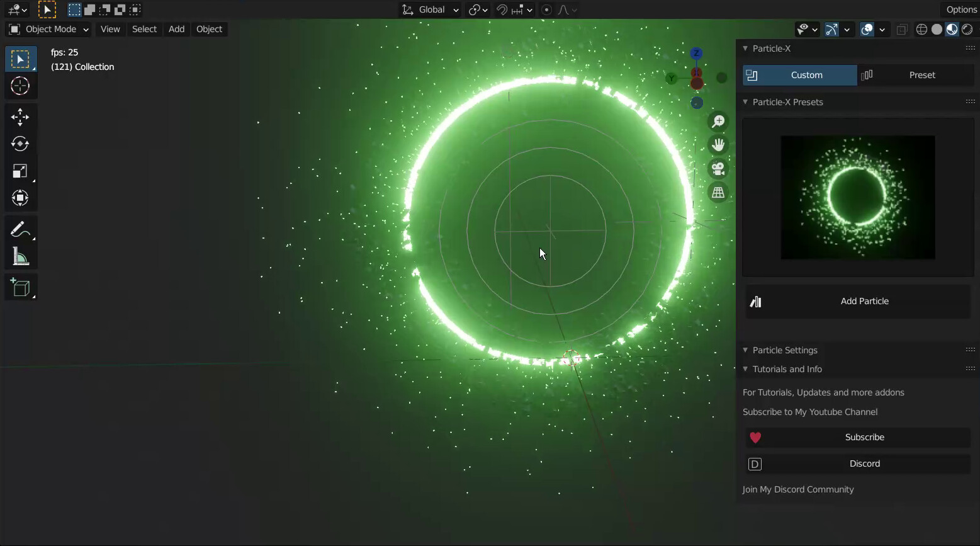Collapse the Particle-X Presets panel
The width and height of the screenshot is (980, 546).
click(746, 102)
